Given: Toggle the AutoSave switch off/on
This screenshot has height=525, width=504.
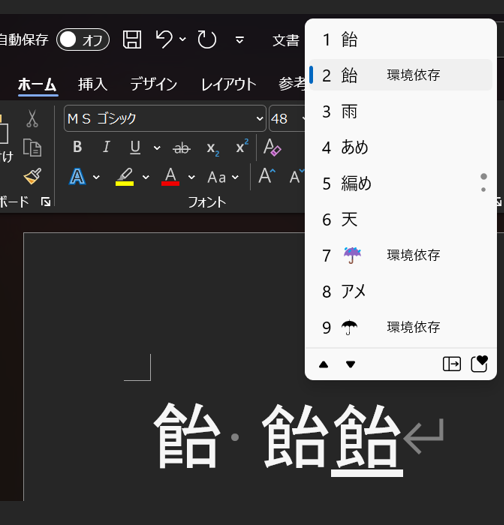Looking at the screenshot, I should coord(83,40).
